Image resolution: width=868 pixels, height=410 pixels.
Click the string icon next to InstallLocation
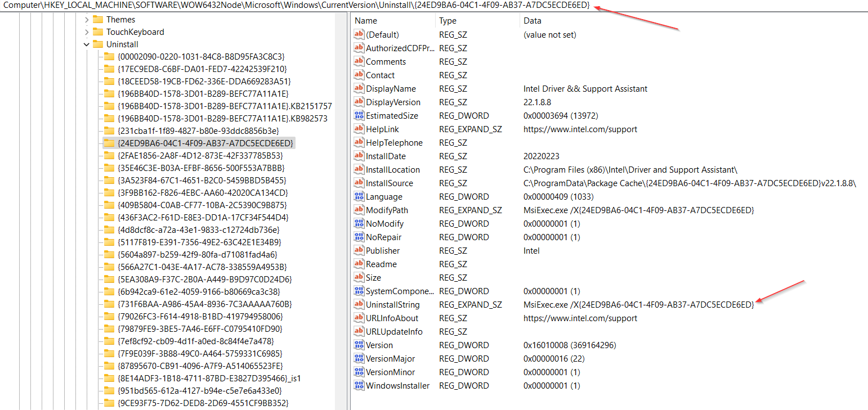coord(359,170)
